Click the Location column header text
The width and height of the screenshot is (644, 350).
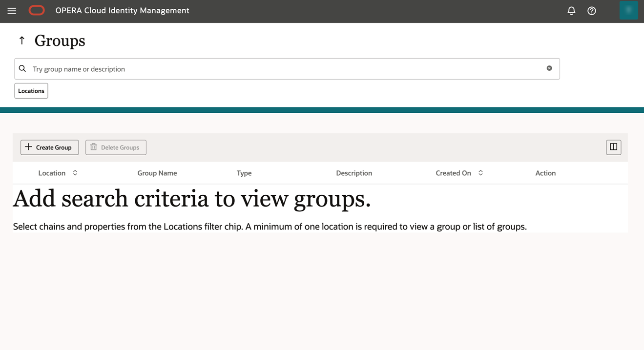pos(52,173)
